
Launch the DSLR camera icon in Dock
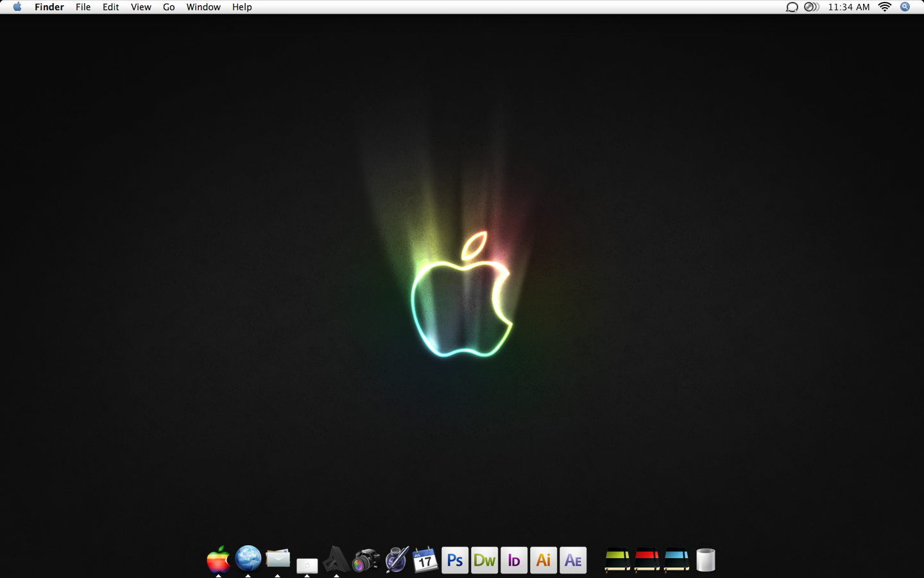click(366, 560)
